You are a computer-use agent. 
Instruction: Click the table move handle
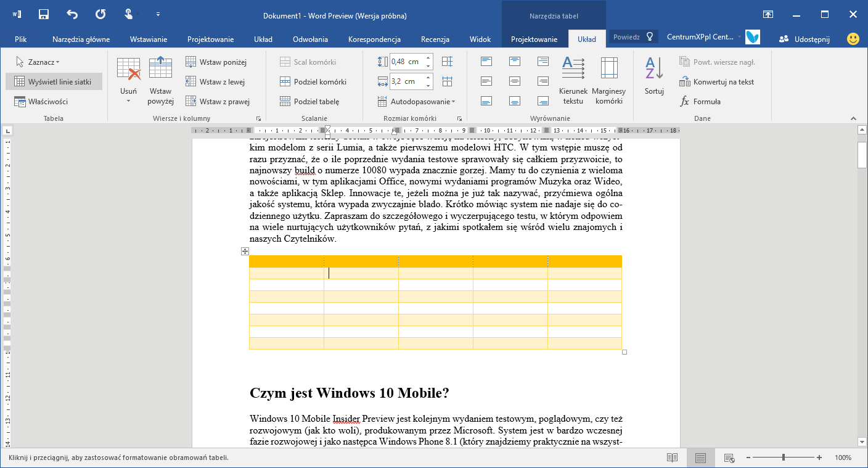click(245, 251)
